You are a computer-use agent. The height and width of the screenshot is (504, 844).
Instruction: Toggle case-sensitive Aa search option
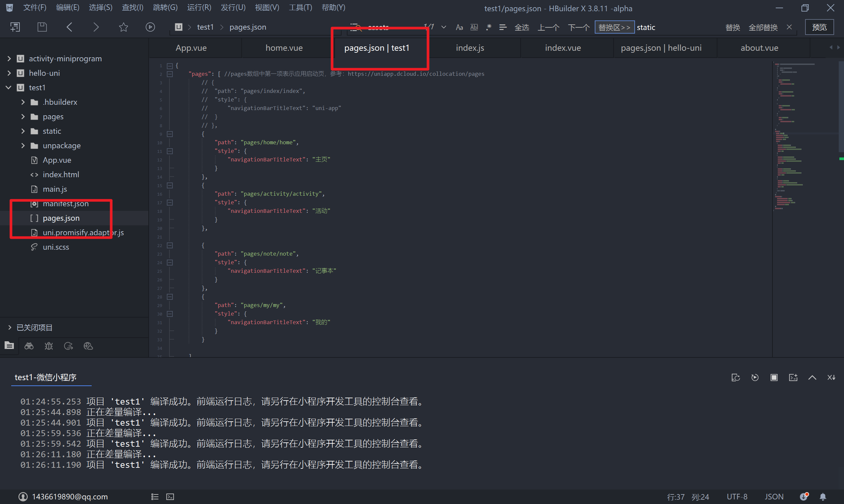click(459, 27)
